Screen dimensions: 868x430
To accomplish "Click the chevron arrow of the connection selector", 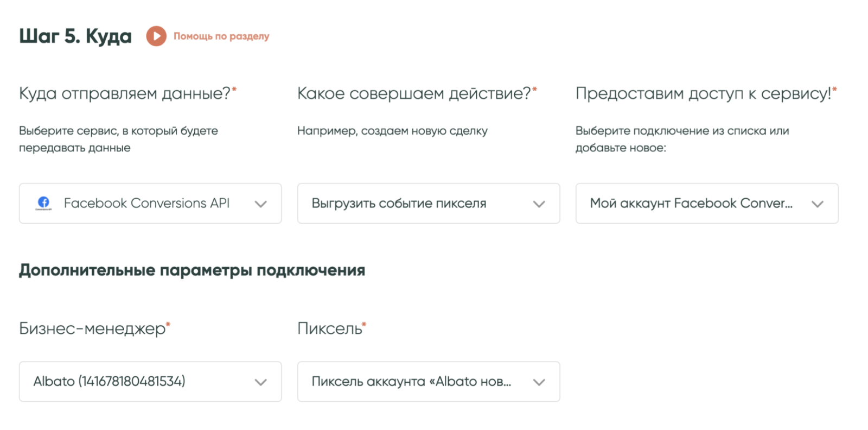I will click(817, 204).
